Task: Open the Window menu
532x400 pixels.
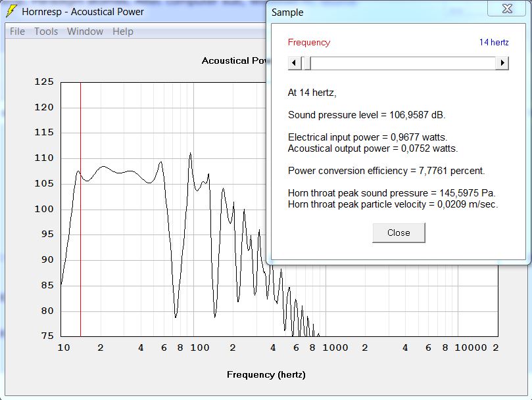Action: (85, 32)
